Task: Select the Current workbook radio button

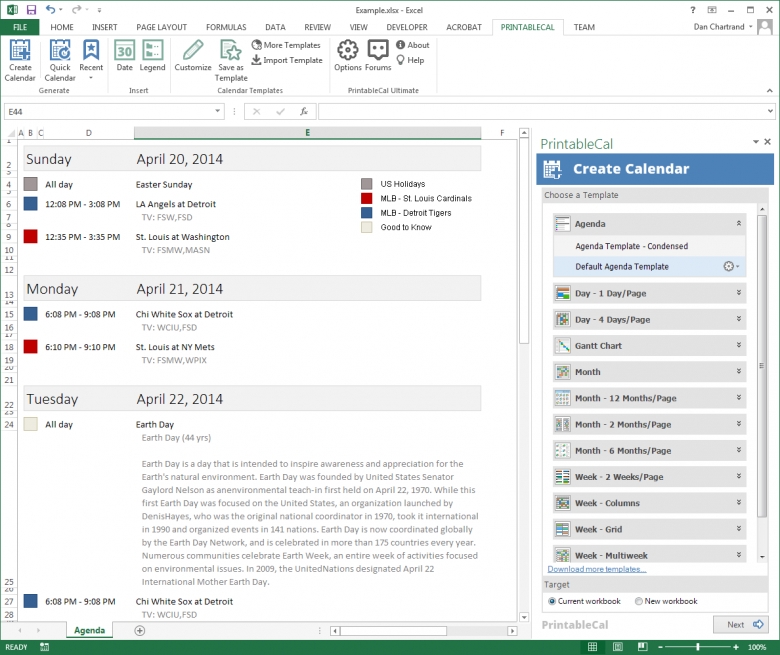Action: [552, 601]
